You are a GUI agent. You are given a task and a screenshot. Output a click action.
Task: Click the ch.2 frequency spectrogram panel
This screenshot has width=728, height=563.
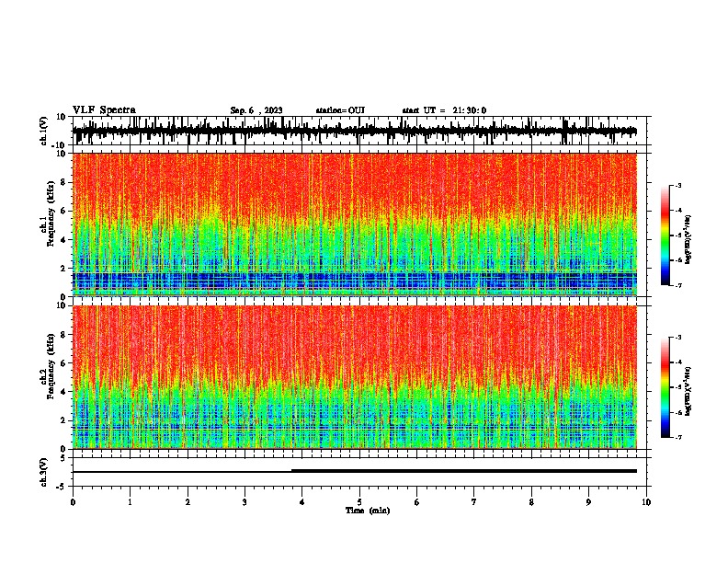(355, 377)
